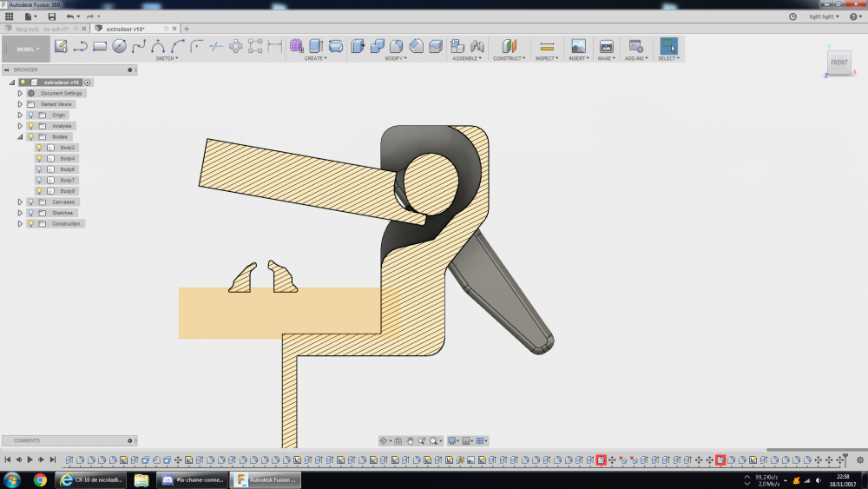Toggle visibility of the Sketches folder
Viewport: 868px width, 489px height.
(x=30, y=213)
